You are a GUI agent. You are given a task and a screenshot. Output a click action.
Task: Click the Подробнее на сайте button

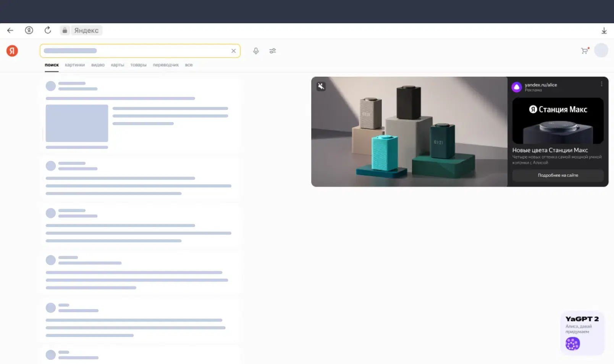point(558,175)
